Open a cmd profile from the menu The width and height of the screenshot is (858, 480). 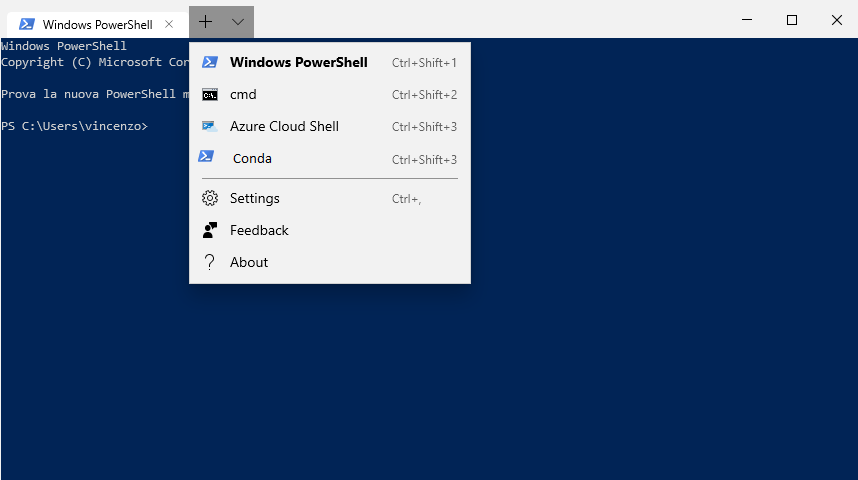329,95
